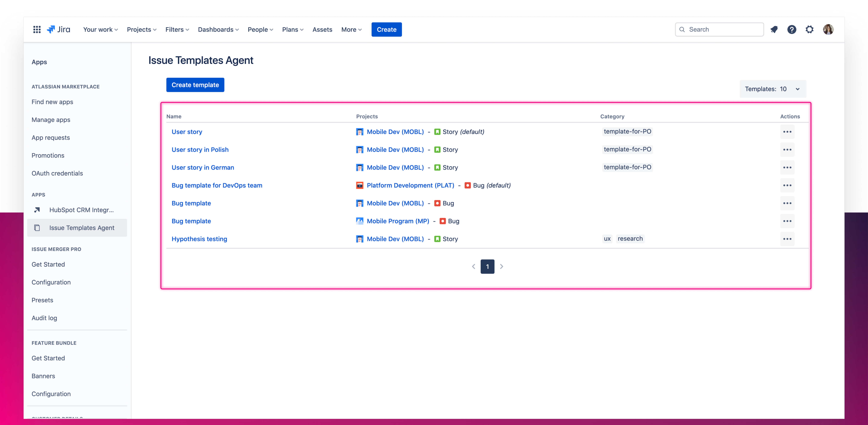The image size is (868, 425).
Task: Open the help question mark icon
Action: pos(792,29)
